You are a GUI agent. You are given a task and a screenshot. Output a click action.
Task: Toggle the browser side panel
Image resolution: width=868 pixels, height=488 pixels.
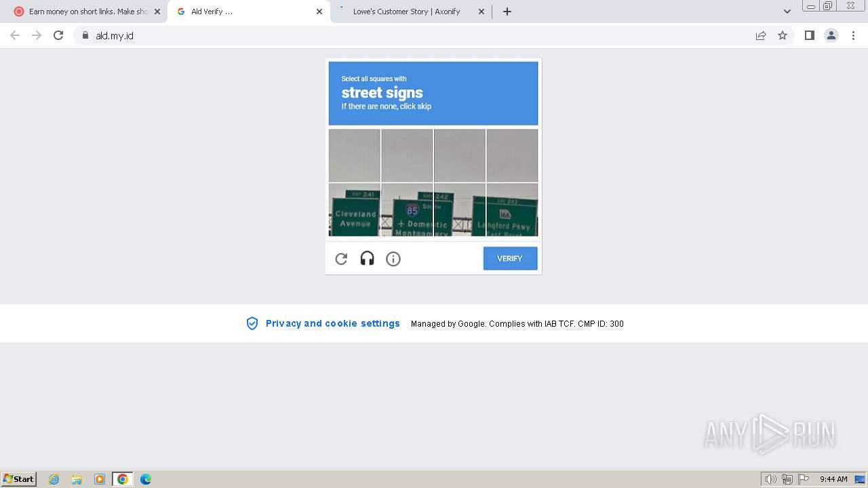click(x=810, y=35)
